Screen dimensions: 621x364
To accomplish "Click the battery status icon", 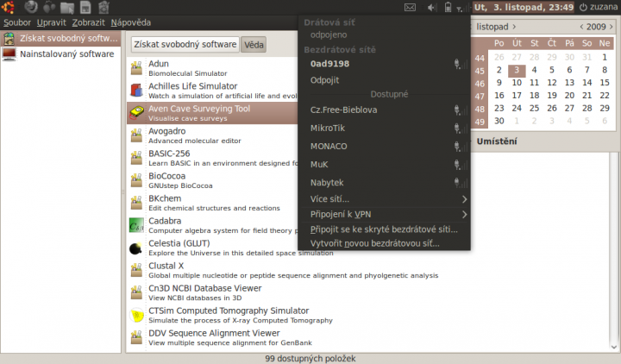I will [448, 7].
